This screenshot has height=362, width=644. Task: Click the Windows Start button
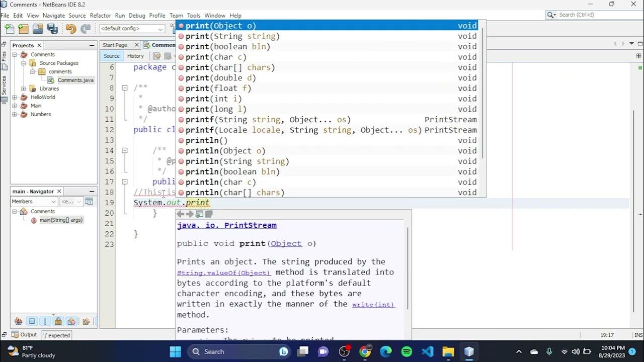coord(175,351)
